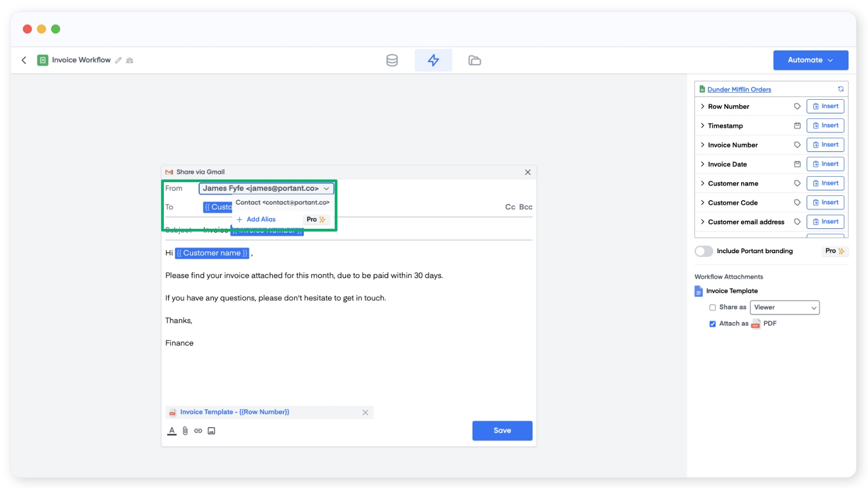Refresh the Dunder Mifflin Orders source
The height and width of the screenshot is (488, 868).
[840, 89]
